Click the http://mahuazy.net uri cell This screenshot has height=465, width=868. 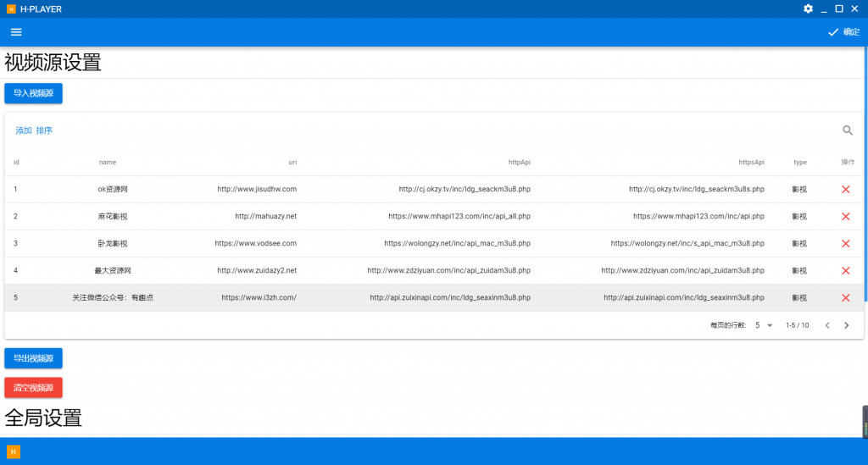click(265, 216)
